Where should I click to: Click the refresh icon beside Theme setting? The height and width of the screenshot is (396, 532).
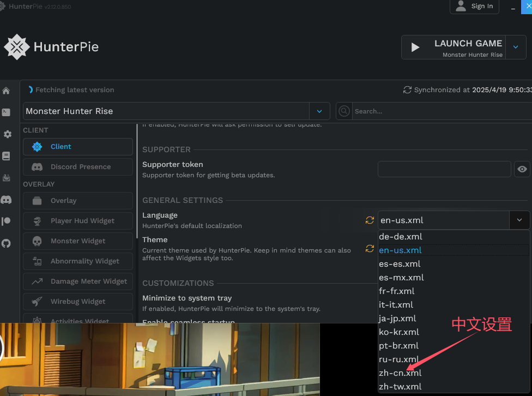370,249
